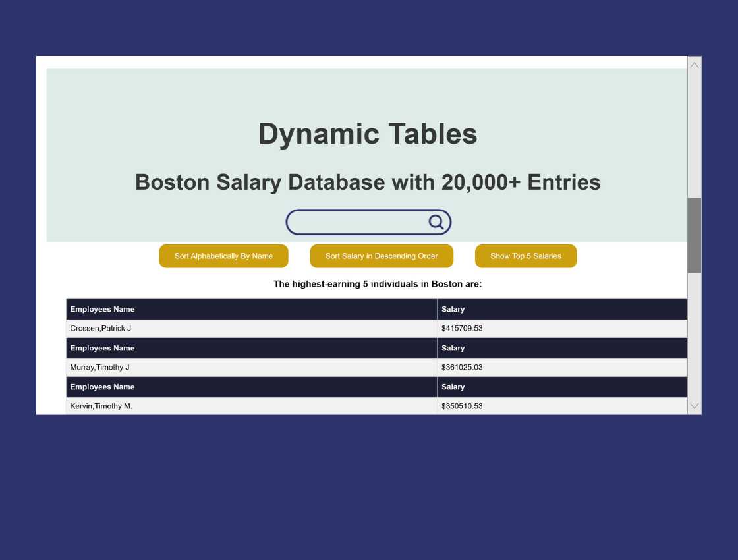Click the Dynamic Tables page heading
Image resolution: width=738 pixels, height=560 pixels.
pyautogui.click(x=368, y=134)
